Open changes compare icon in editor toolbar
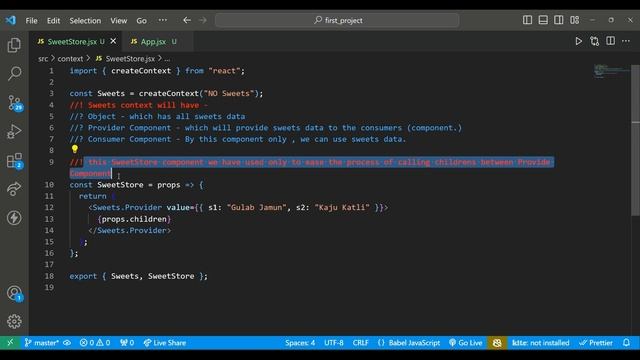640x360 pixels. (594, 41)
